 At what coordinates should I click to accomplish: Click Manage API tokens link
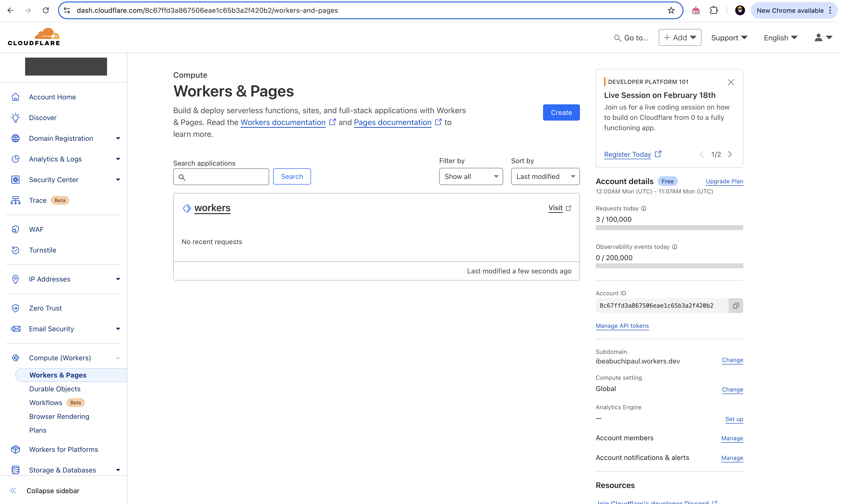pyautogui.click(x=622, y=326)
